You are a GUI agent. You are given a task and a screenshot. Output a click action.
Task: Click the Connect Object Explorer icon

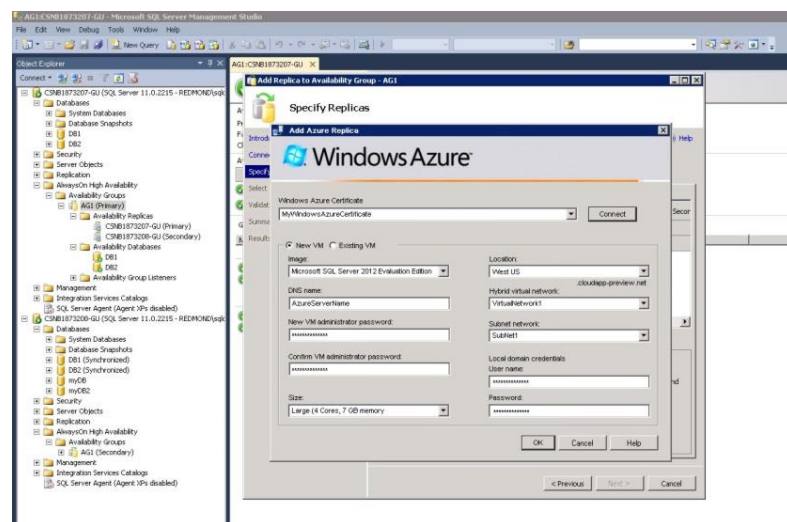click(x=63, y=78)
